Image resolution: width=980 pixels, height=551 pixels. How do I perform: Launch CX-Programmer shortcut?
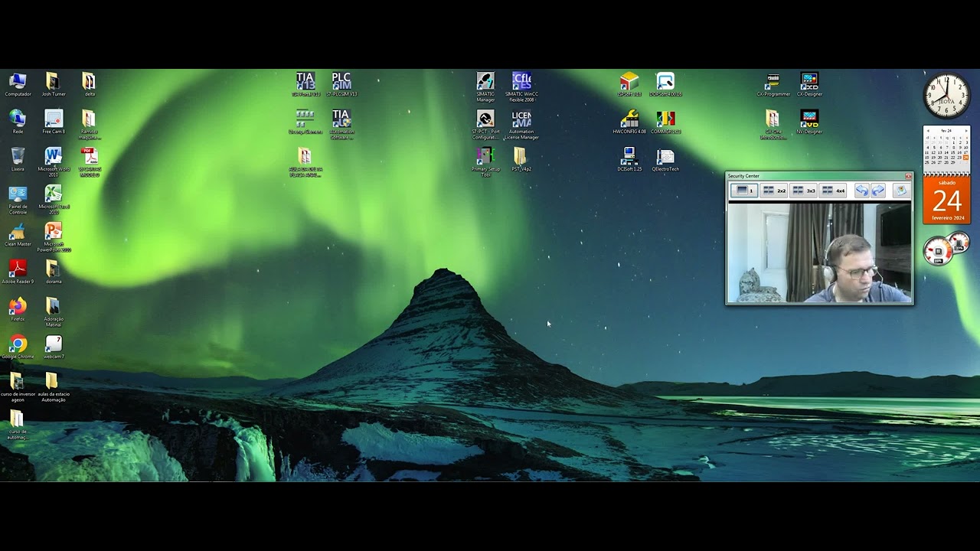pyautogui.click(x=773, y=84)
